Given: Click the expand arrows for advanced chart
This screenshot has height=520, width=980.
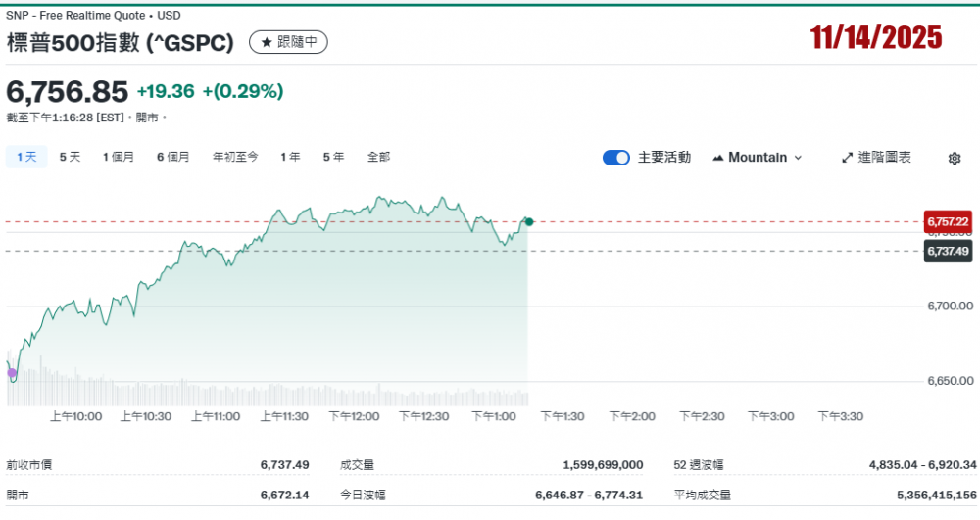Looking at the screenshot, I should 848,158.
